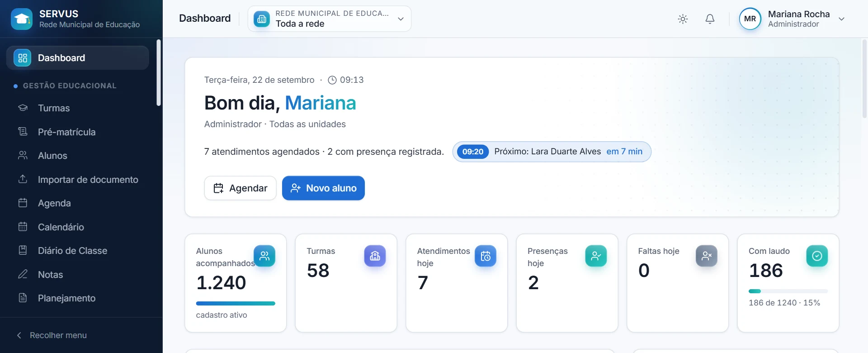Click the 09:13 clock time text

point(352,80)
